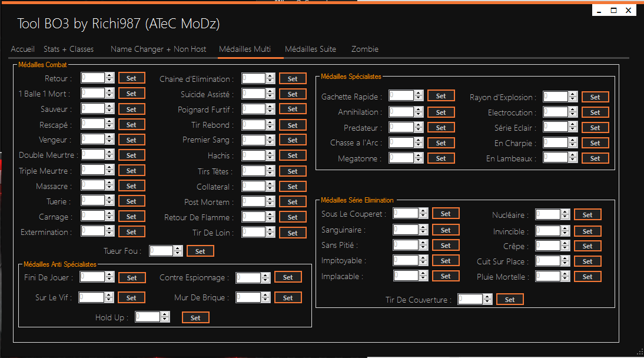
Task: Increment Pluie Mortelle spinner up arrow
Action: point(565,274)
